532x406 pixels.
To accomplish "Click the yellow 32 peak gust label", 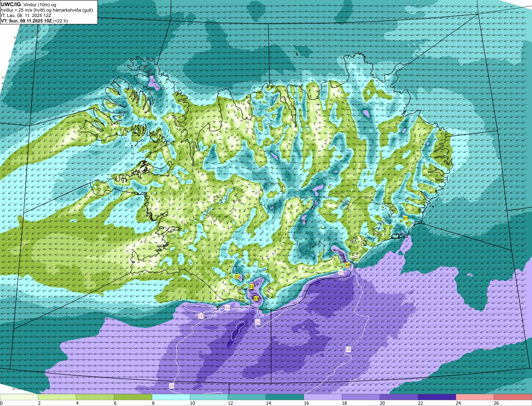I will pyautogui.click(x=347, y=264).
